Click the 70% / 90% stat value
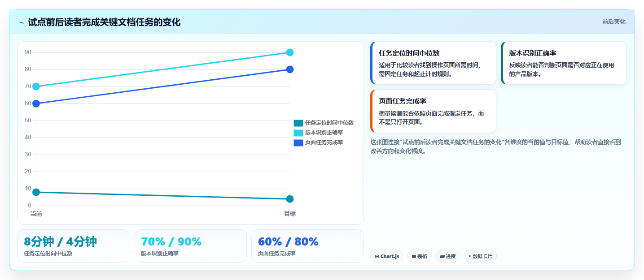 click(171, 242)
